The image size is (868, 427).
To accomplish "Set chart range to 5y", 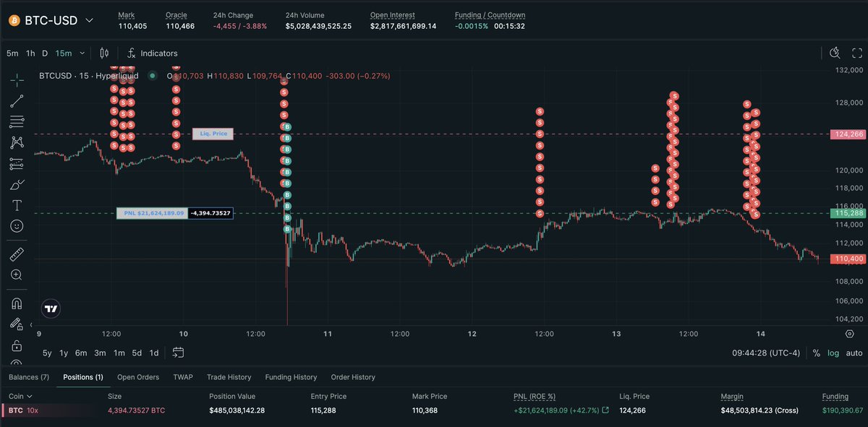I will tap(47, 353).
